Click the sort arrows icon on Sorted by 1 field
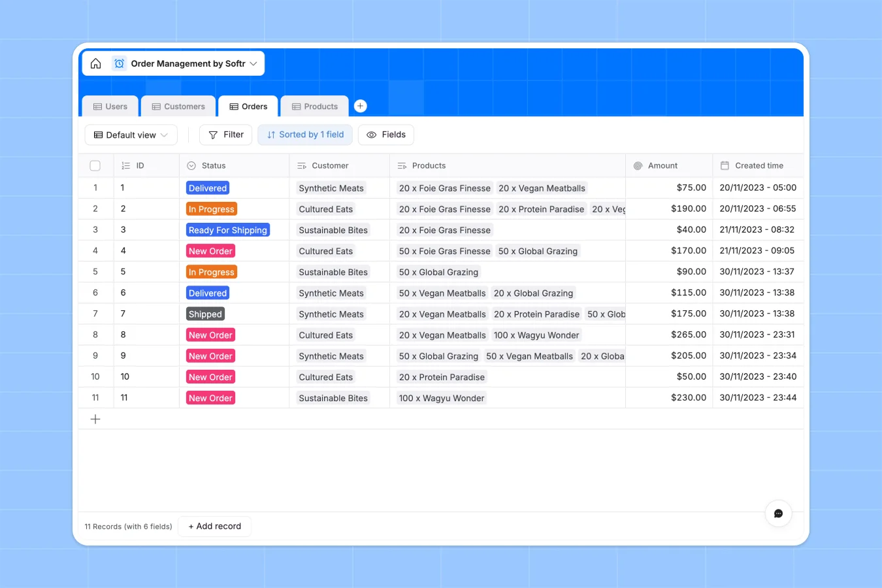The height and width of the screenshot is (588, 882). pyautogui.click(x=271, y=135)
